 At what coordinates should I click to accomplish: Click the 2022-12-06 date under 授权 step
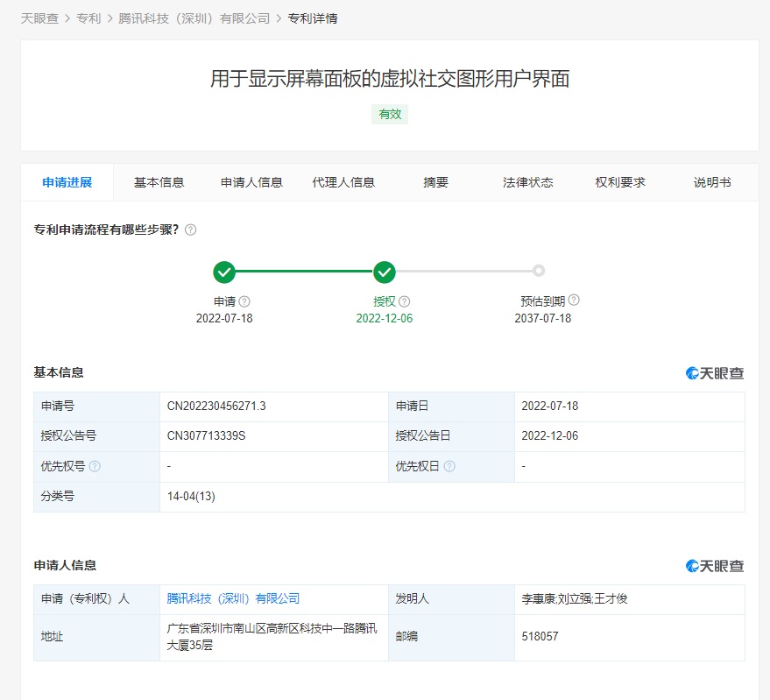pyautogui.click(x=385, y=318)
